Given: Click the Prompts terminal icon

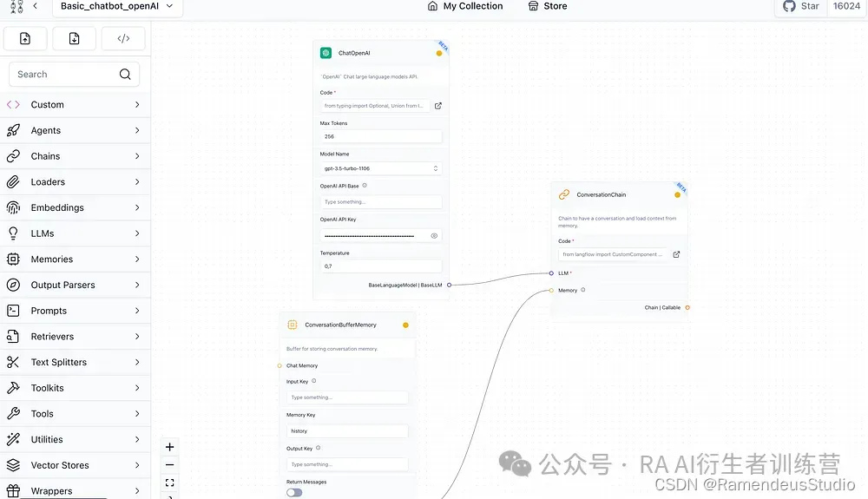Looking at the screenshot, I should tap(13, 311).
